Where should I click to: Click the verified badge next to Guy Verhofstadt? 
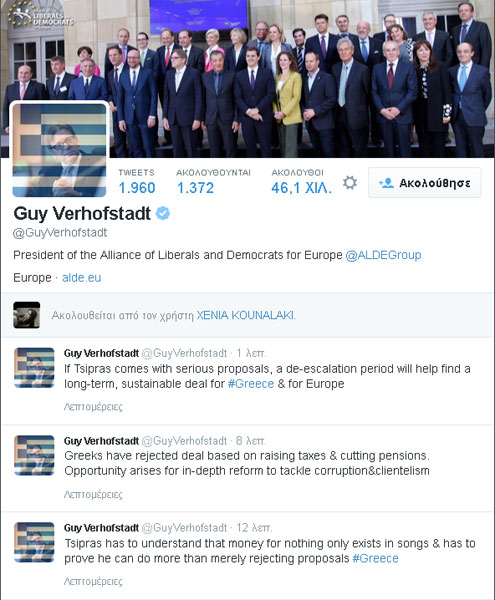163,213
